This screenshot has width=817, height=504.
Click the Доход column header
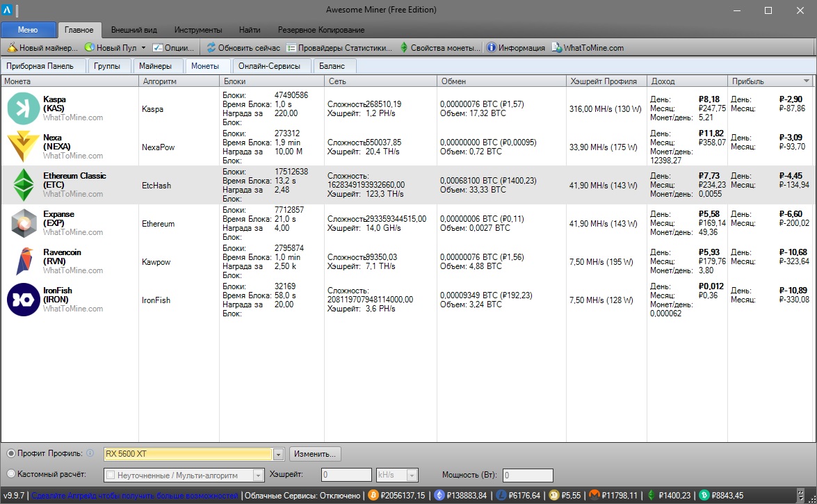pyautogui.click(x=687, y=81)
